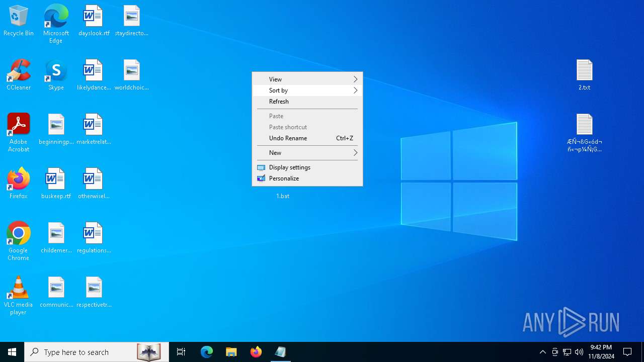This screenshot has height=362, width=644.
Task: Show hidden system tray icons
Action: click(x=542, y=352)
